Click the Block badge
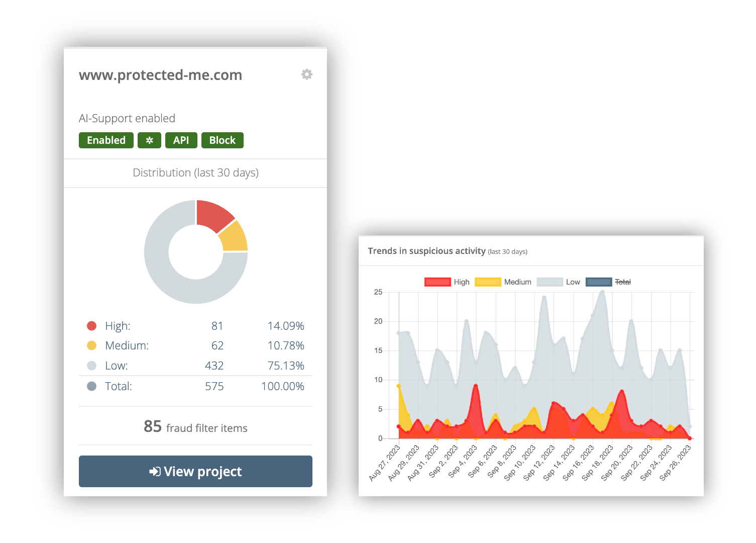Viewport: 756px width, 543px height. 223,140
